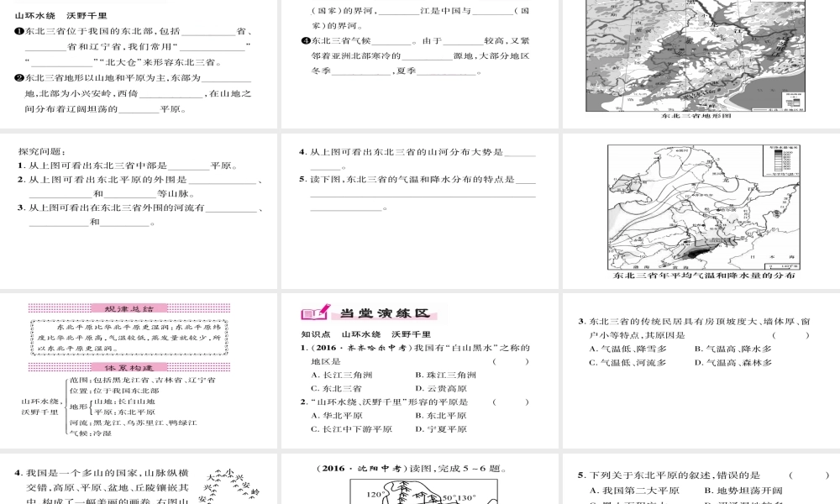The width and height of the screenshot is (840, 504).
Task: Choose option B. 地势坦荡开阔
Action: click(x=743, y=491)
